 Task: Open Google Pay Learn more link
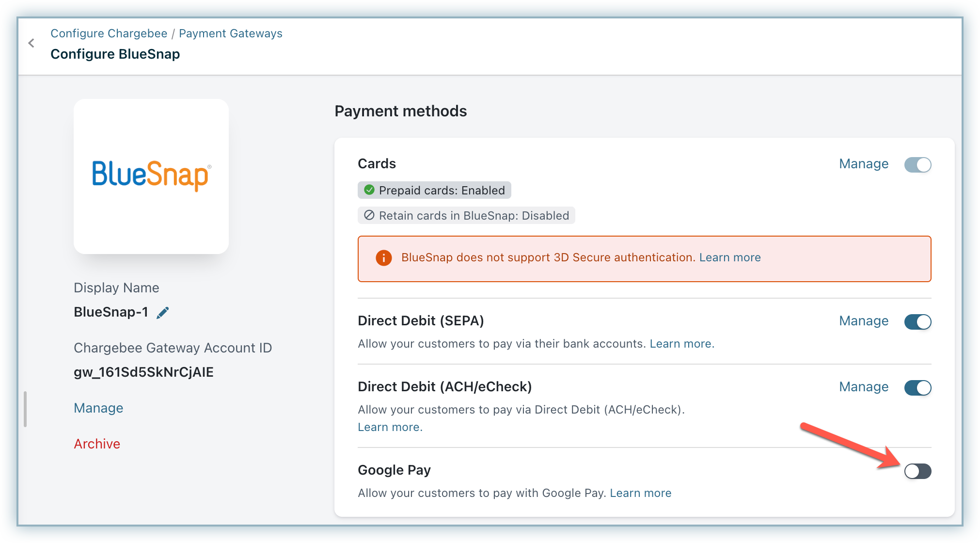640,493
